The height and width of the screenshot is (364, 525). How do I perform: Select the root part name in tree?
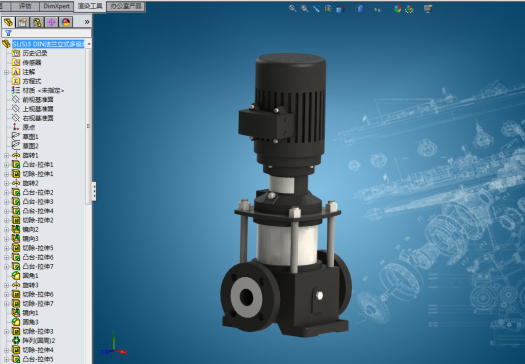(48, 44)
